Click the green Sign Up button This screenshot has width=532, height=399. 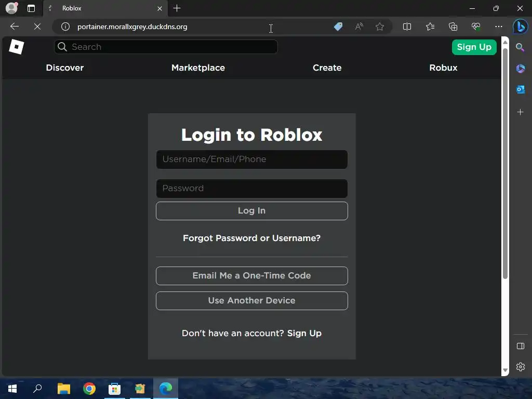474,47
